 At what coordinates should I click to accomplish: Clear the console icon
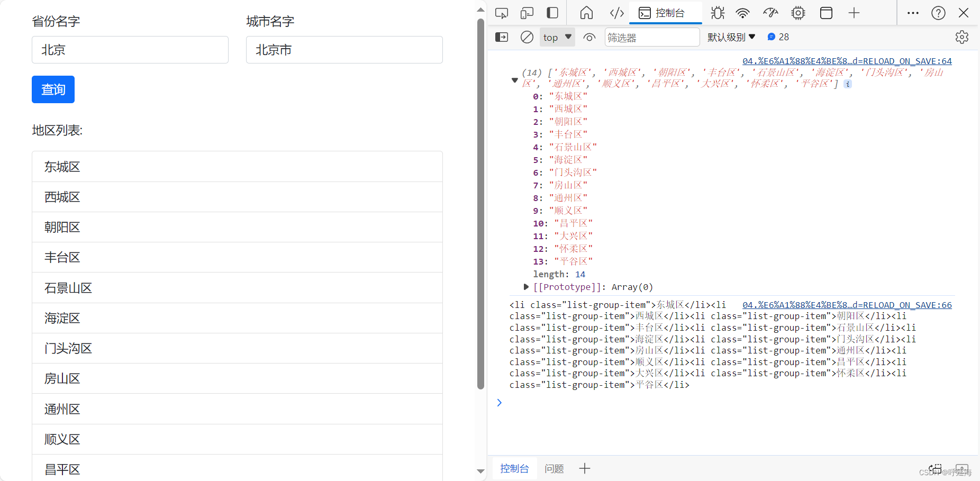point(527,37)
